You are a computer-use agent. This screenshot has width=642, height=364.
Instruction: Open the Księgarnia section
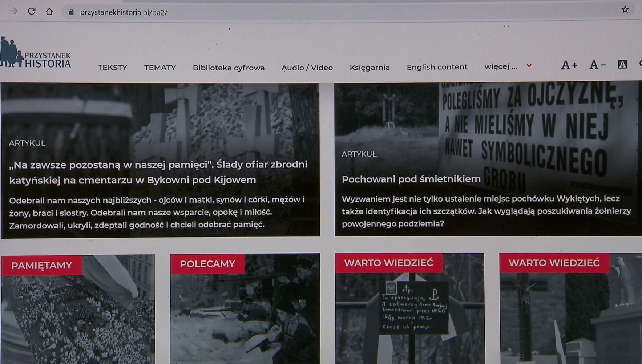tap(370, 68)
